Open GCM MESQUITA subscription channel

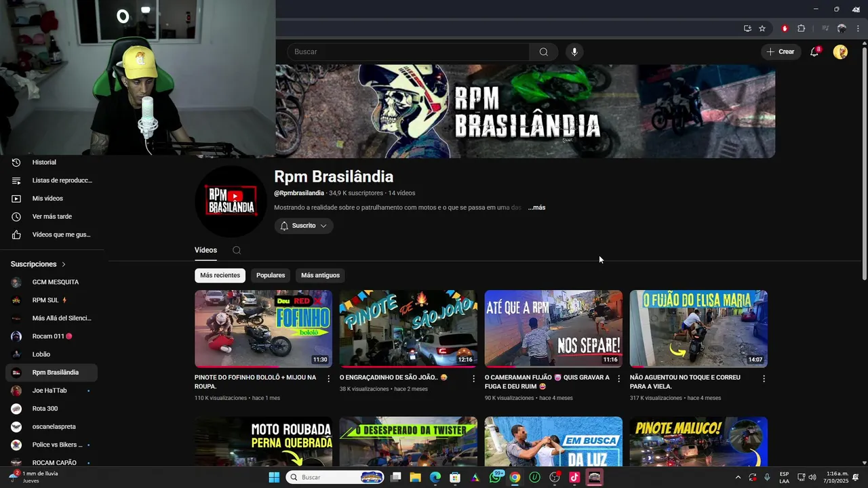click(x=52, y=282)
